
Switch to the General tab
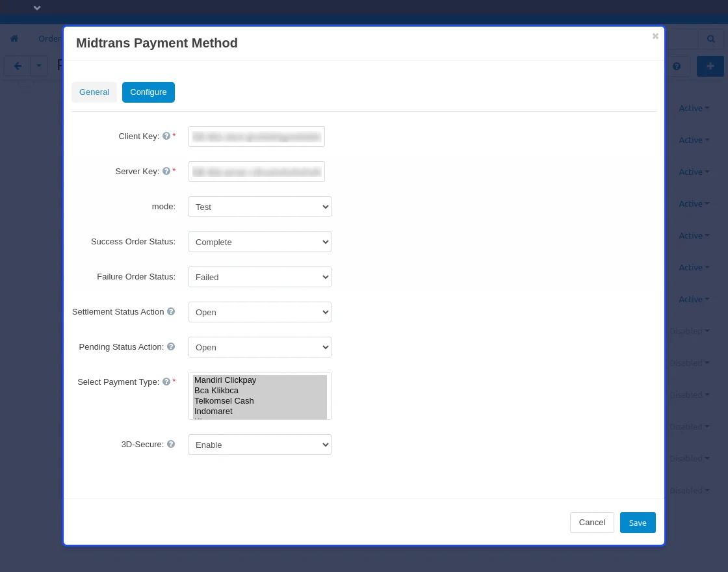pyautogui.click(x=94, y=92)
